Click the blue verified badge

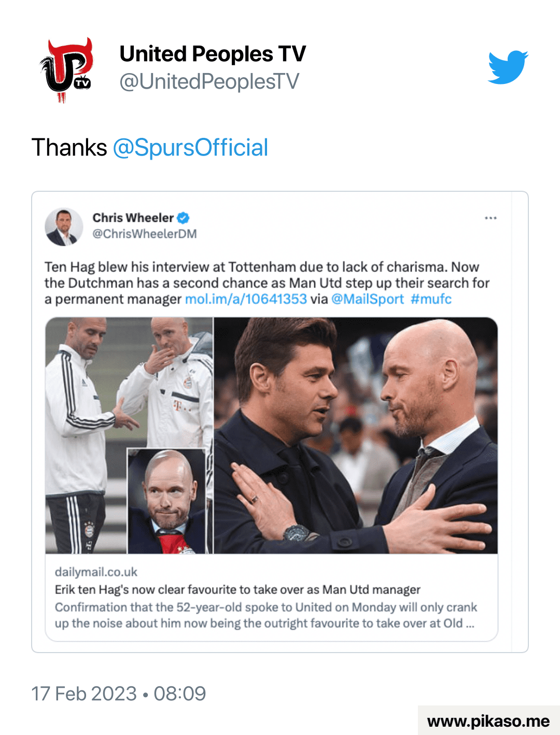[183, 218]
